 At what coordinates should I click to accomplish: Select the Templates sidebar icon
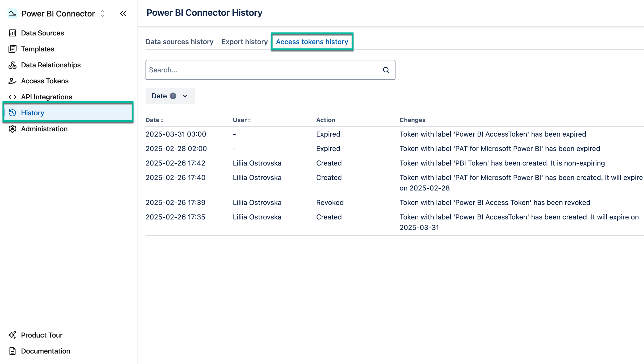click(12, 49)
